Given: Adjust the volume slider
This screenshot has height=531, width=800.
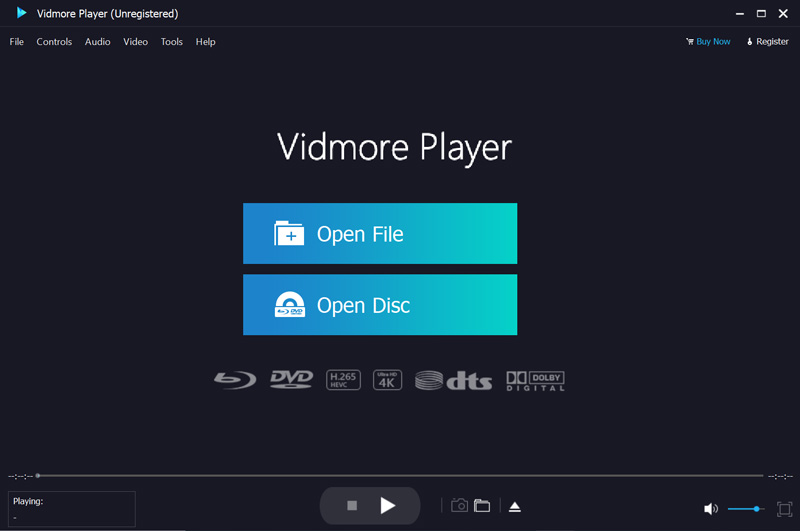Looking at the screenshot, I should coord(746,509).
